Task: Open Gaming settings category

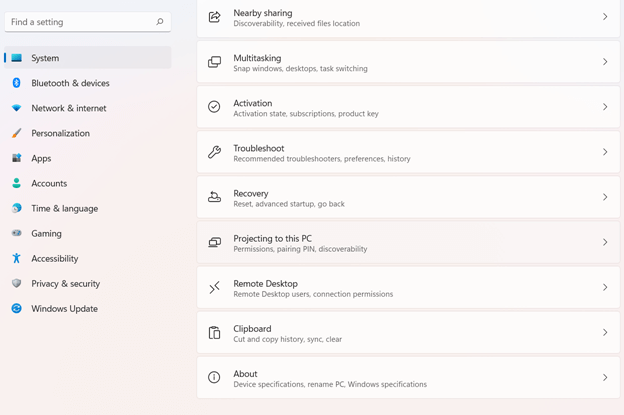Action: pos(88,233)
